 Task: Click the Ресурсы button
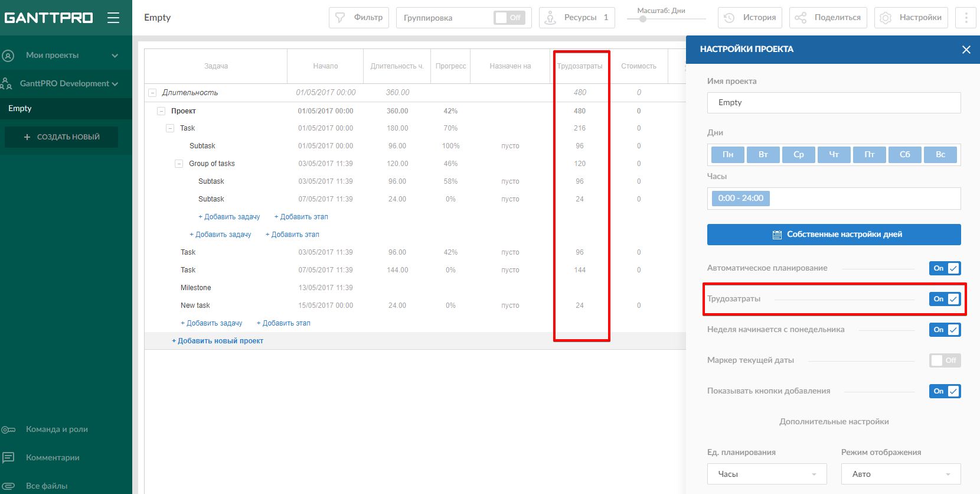click(x=577, y=18)
